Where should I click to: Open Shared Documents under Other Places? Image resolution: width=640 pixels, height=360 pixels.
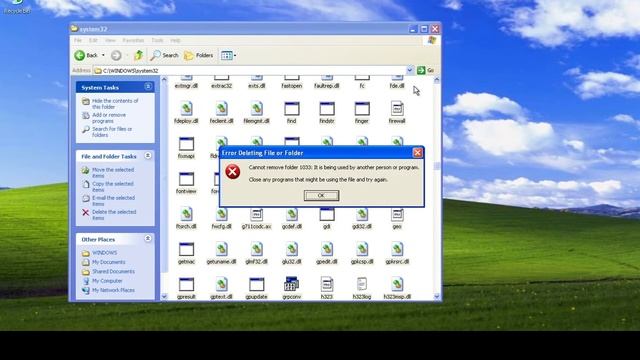click(113, 271)
